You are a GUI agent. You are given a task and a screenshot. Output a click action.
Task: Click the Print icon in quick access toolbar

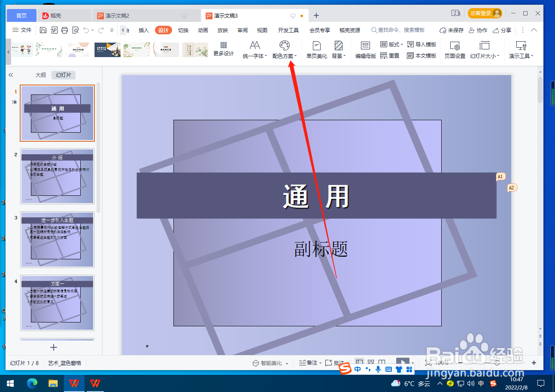pyautogui.click(x=64, y=30)
